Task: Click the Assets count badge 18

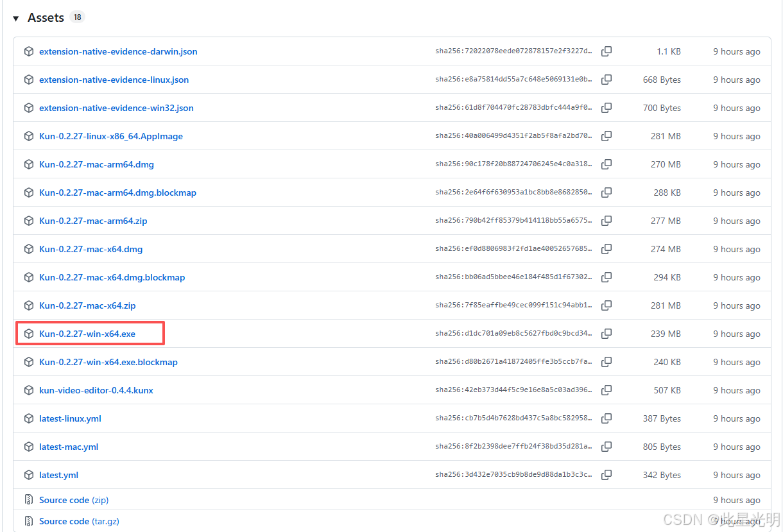Action: point(78,17)
